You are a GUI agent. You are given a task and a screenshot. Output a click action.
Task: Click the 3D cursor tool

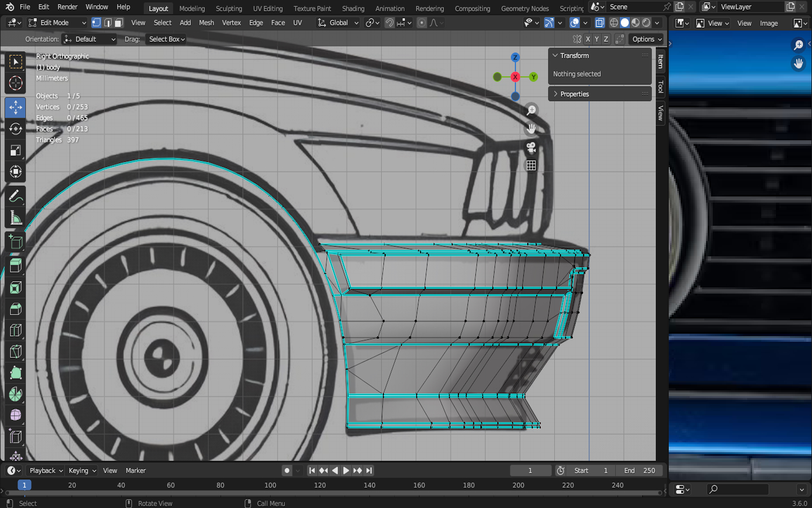click(15, 84)
